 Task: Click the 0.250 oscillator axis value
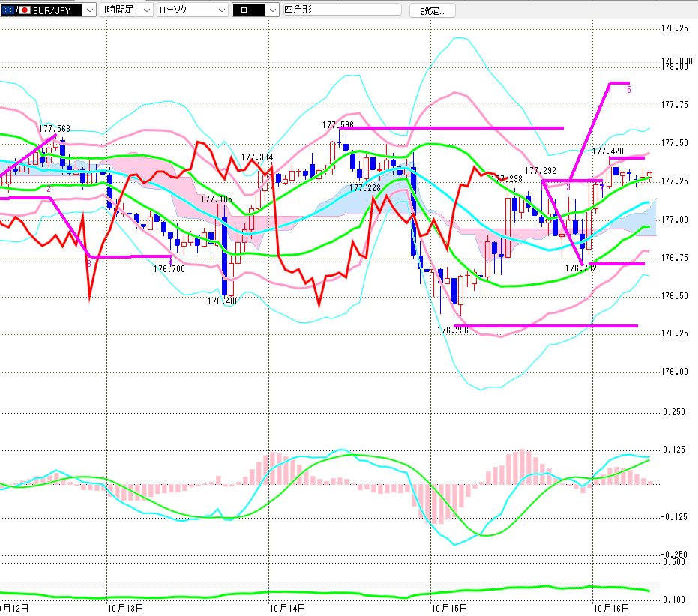point(674,412)
